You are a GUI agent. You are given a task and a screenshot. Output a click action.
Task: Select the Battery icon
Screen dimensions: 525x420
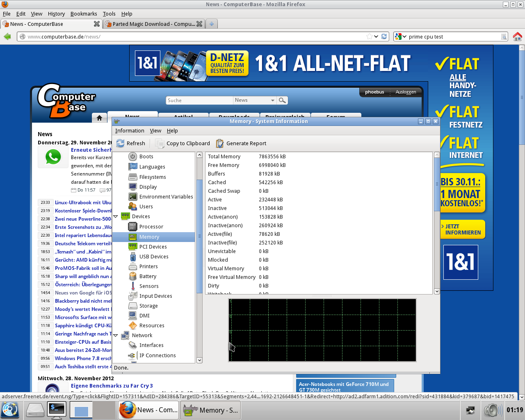pyautogui.click(x=132, y=276)
